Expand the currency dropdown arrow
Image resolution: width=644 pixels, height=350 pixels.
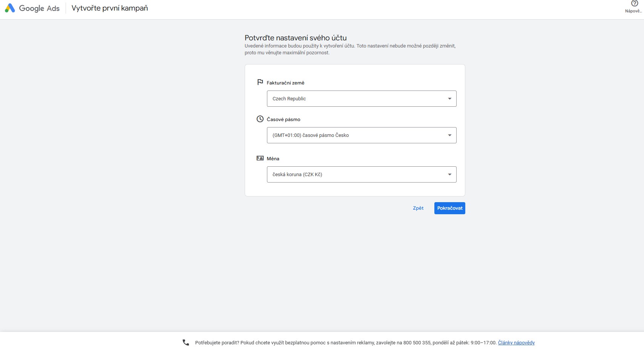pyautogui.click(x=449, y=175)
